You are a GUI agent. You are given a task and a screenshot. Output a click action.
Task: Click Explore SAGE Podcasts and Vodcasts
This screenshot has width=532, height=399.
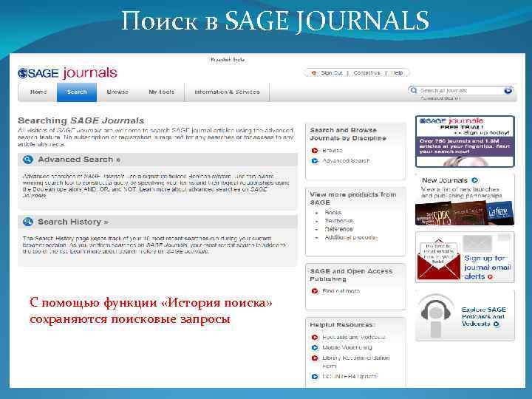click(x=483, y=316)
